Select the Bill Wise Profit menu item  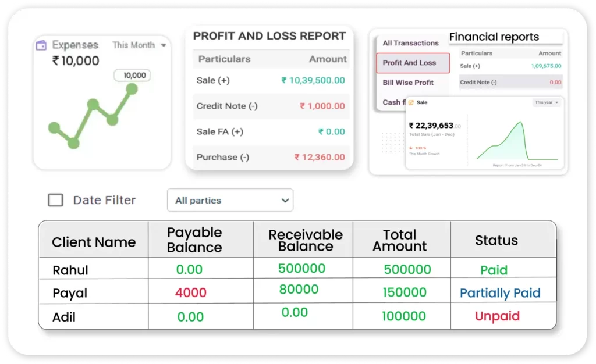point(408,83)
